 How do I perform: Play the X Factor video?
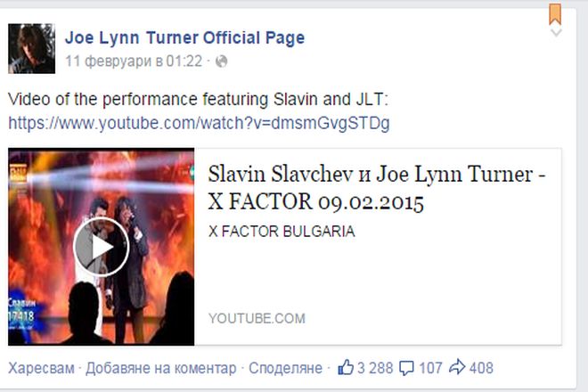click(x=102, y=247)
